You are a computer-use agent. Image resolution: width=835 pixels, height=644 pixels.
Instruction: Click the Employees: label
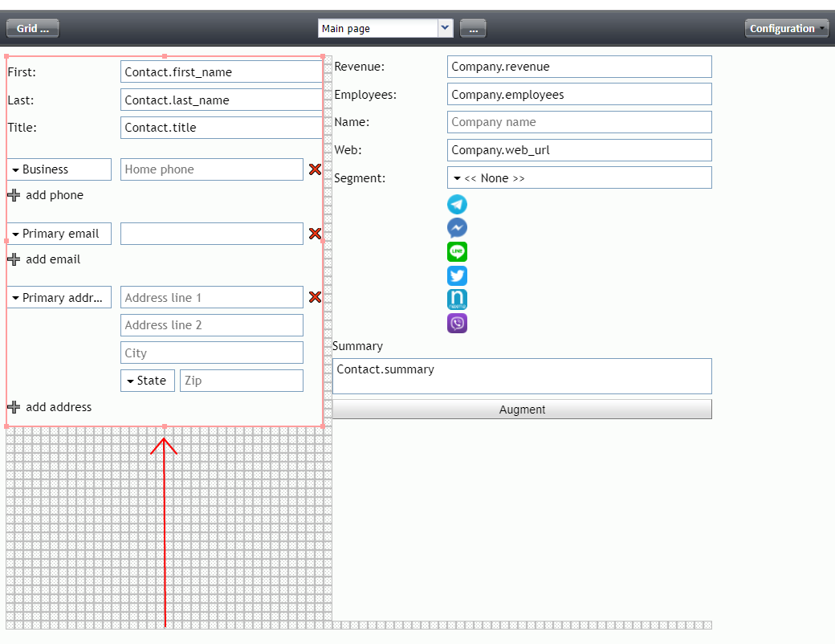click(365, 95)
